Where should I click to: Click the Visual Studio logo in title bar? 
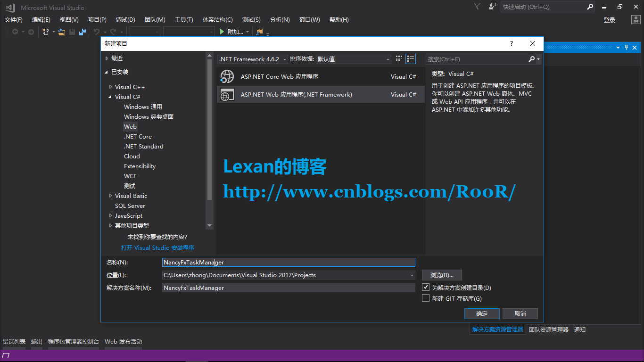click(10, 8)
